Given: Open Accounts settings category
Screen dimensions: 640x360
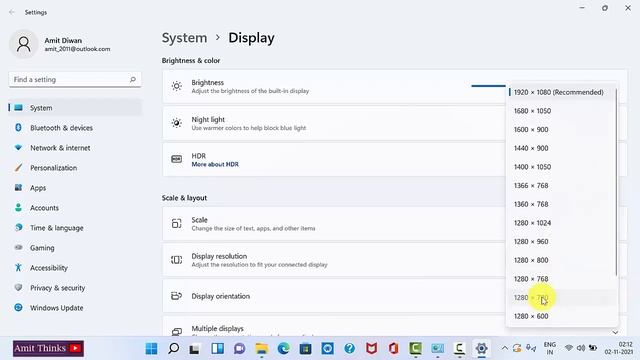Looking at the screenshot, I should [x=75, y=208].
